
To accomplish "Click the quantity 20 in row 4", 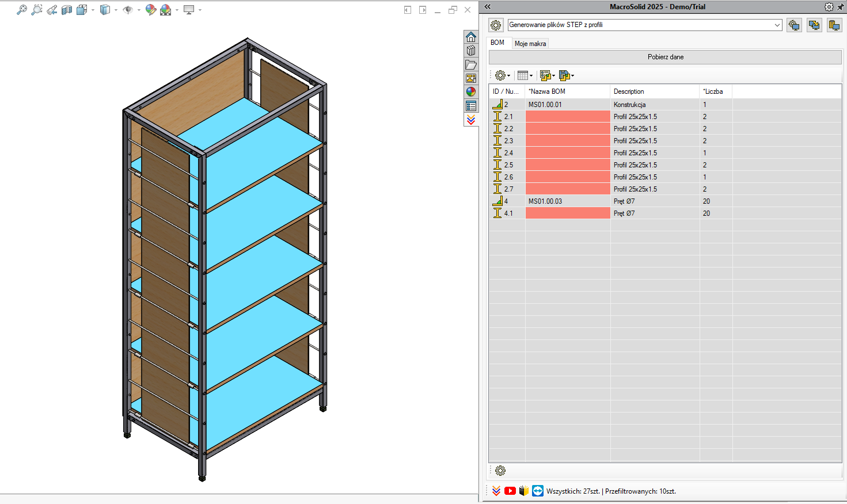I will (x=707, y=201).
